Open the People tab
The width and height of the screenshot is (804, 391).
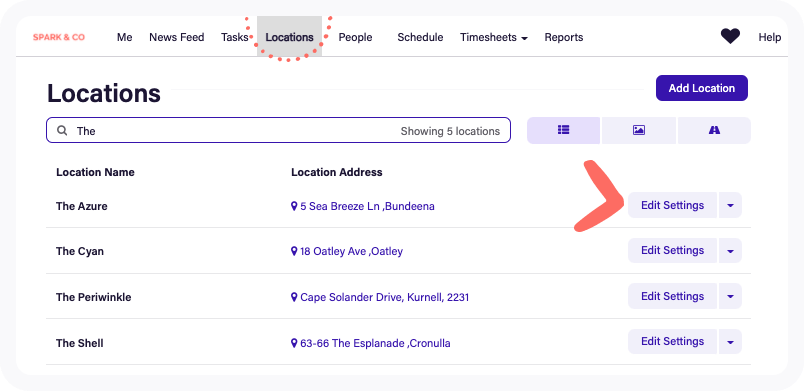pos(355,37)
